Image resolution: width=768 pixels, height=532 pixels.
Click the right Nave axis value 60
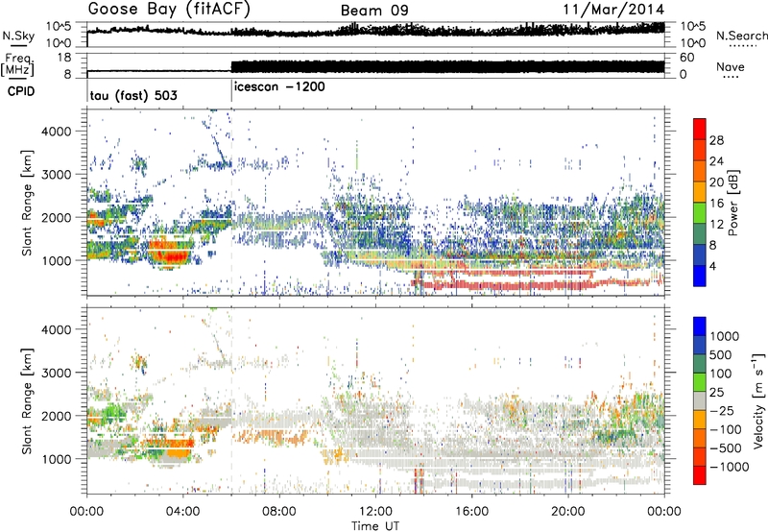click(x=687, y=58)
